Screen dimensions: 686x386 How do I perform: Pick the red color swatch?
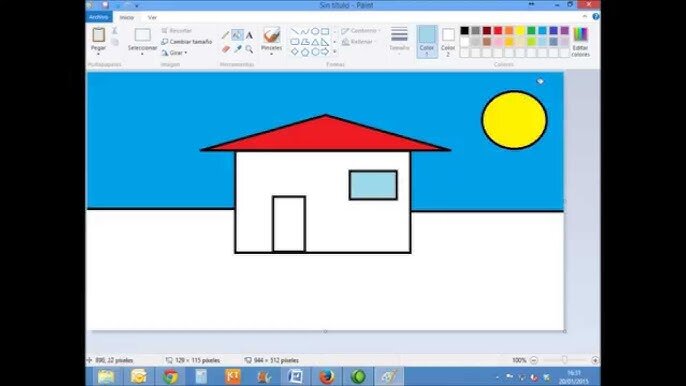[498, 31]
